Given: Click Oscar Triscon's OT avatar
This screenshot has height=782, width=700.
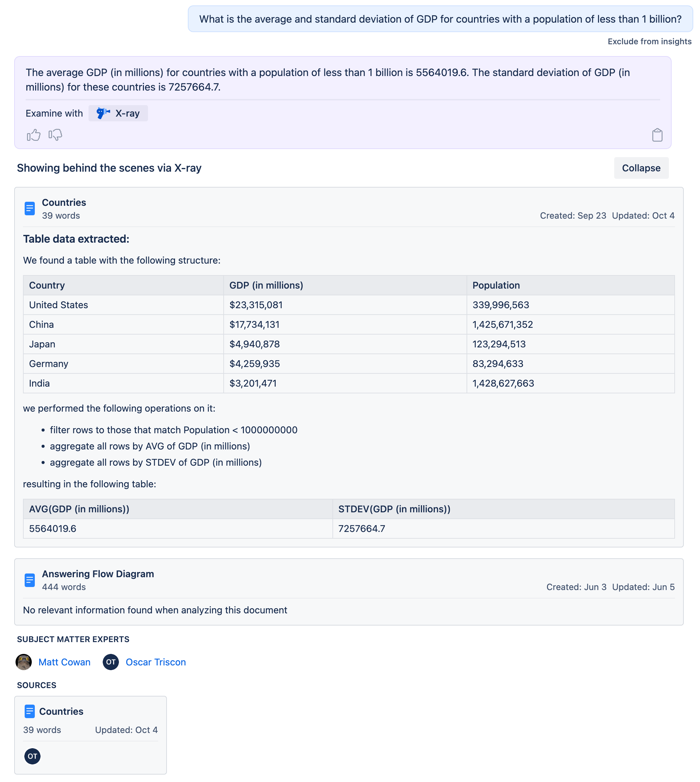Looking at the screenshot, I should pos(111,662).
